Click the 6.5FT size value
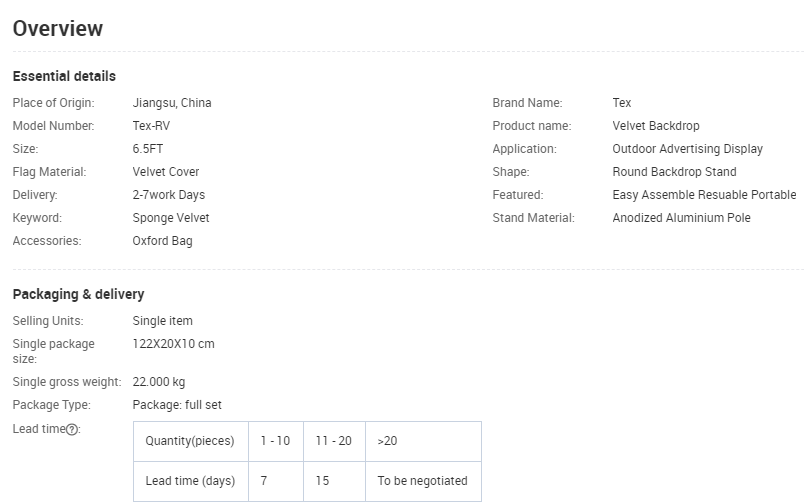 148,149
